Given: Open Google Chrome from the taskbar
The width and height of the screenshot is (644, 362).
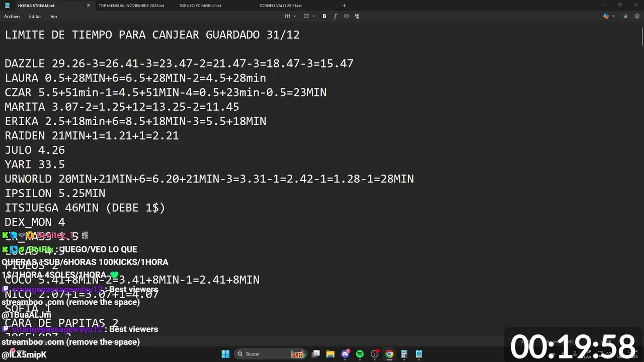Looking at the screenshot, I should pos(389,354).
